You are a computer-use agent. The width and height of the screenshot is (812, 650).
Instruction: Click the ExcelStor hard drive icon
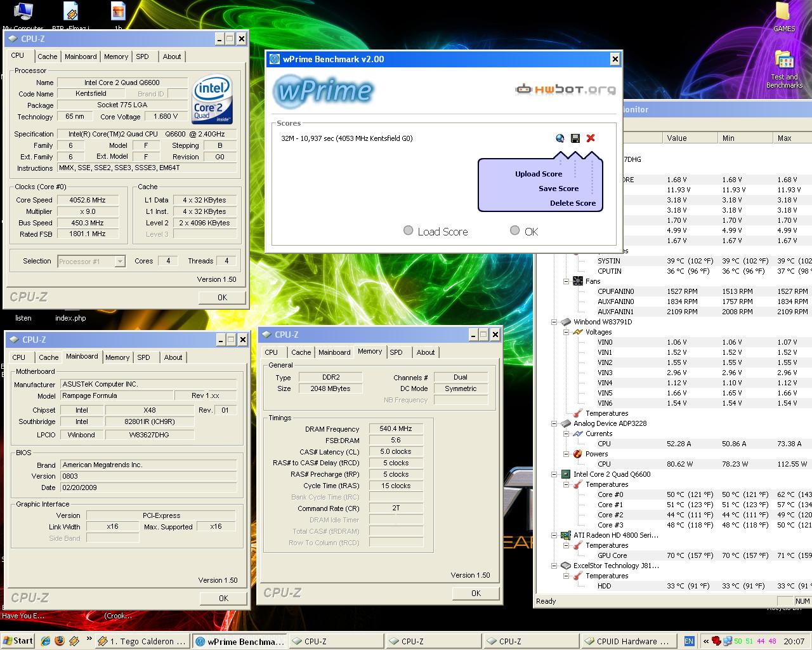pos(566,566)
